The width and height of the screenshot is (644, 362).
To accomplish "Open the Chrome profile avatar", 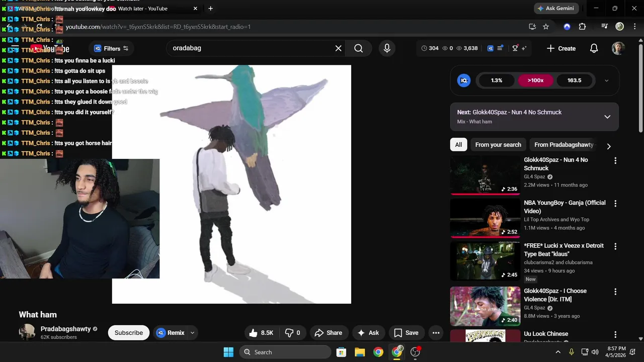I will [x=620, y=27].
